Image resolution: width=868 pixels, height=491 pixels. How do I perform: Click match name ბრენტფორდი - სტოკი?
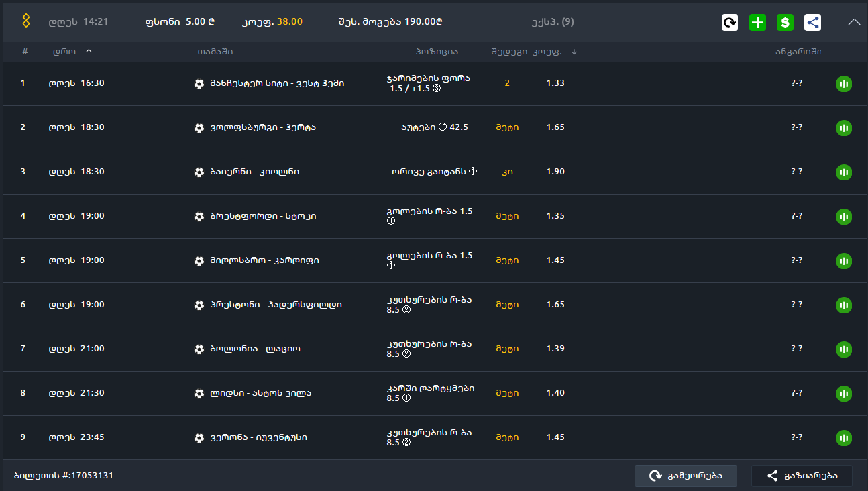[x=263, y=216]
